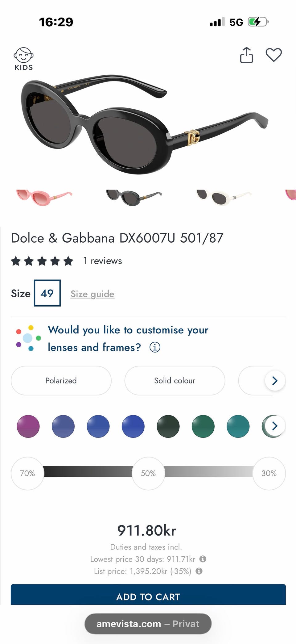Choose the Solid colour lens option
This screenshot has height=644, width=296.
coord(175,380)
